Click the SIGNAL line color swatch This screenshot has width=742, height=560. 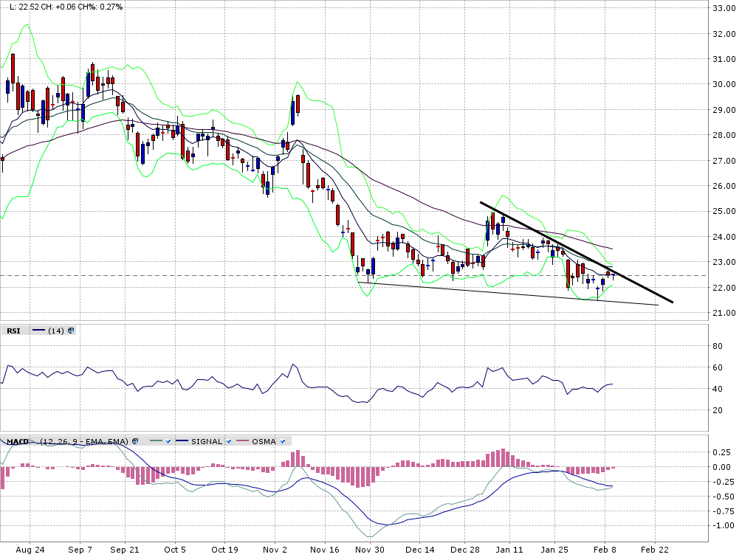182,441
